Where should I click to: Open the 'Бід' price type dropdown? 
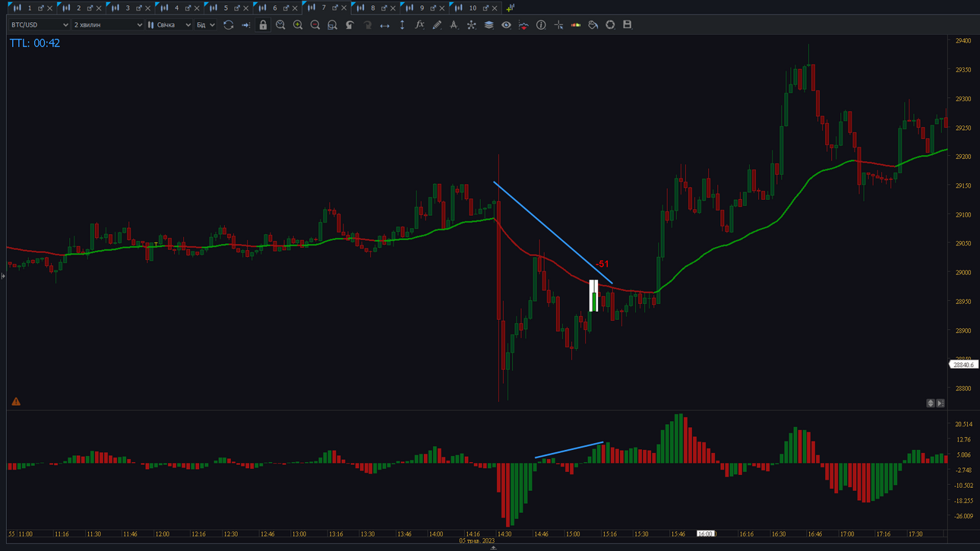tap(205, 25)
